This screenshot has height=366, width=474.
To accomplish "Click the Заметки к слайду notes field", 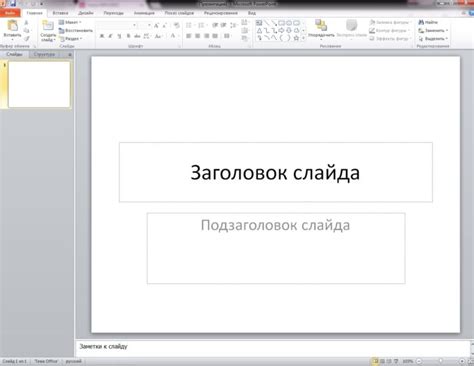I will coord(273,348).
